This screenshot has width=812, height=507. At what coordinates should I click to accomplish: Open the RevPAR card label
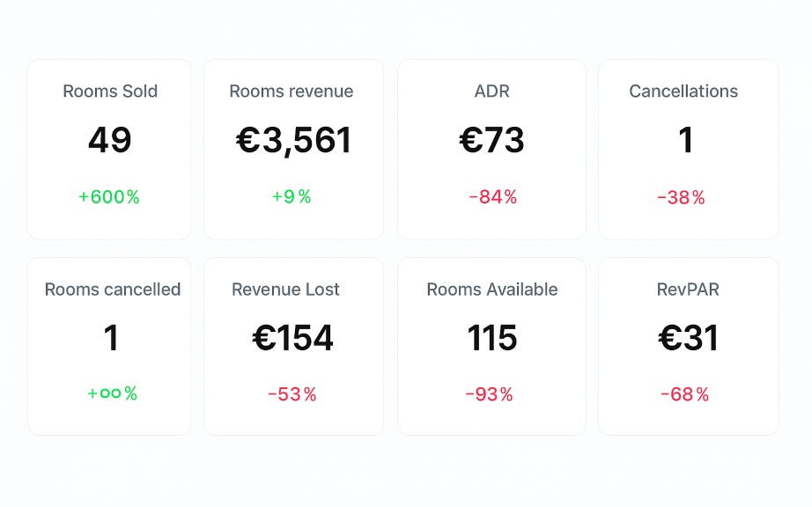688,290
